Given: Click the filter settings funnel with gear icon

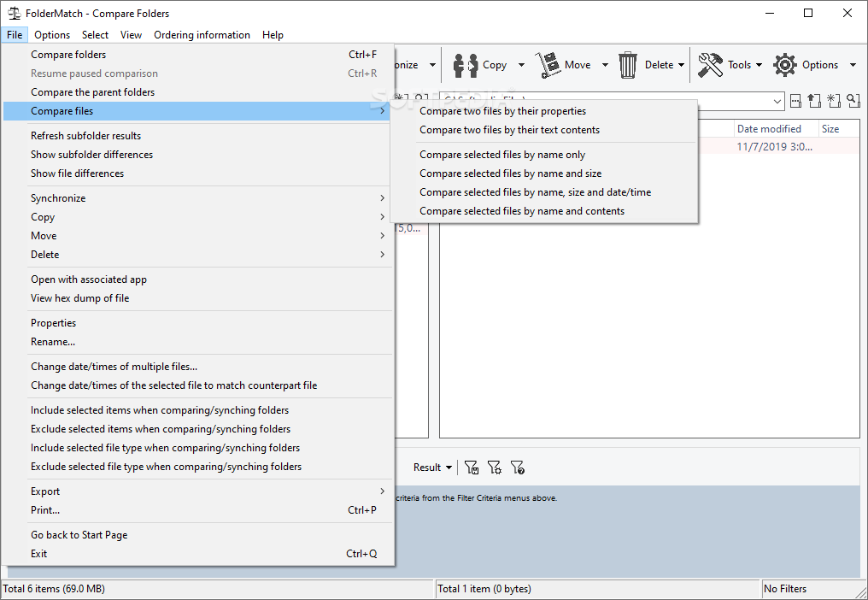Looking at the screenshot, I should [x=495, y=468].
